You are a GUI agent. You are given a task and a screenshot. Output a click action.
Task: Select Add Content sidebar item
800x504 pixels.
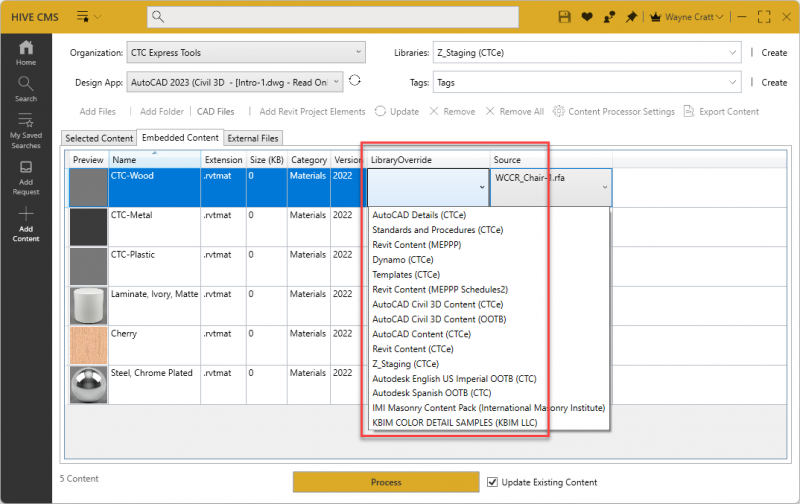[26, 224]
